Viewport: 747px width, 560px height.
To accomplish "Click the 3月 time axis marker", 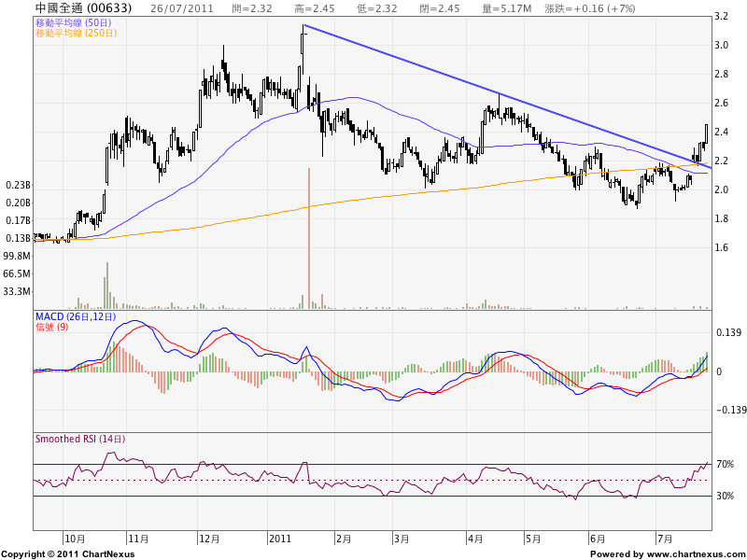I will coord(402,539).
